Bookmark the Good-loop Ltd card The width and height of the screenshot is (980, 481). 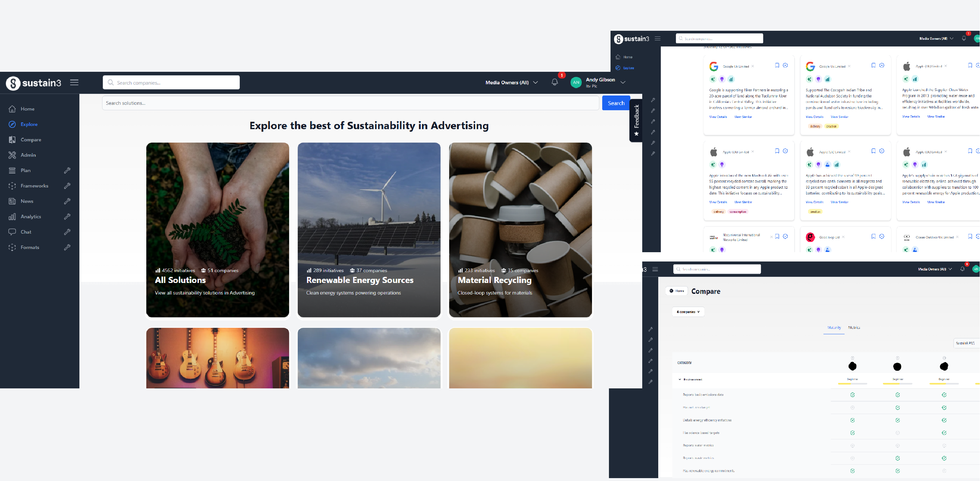tap(873, 236)
